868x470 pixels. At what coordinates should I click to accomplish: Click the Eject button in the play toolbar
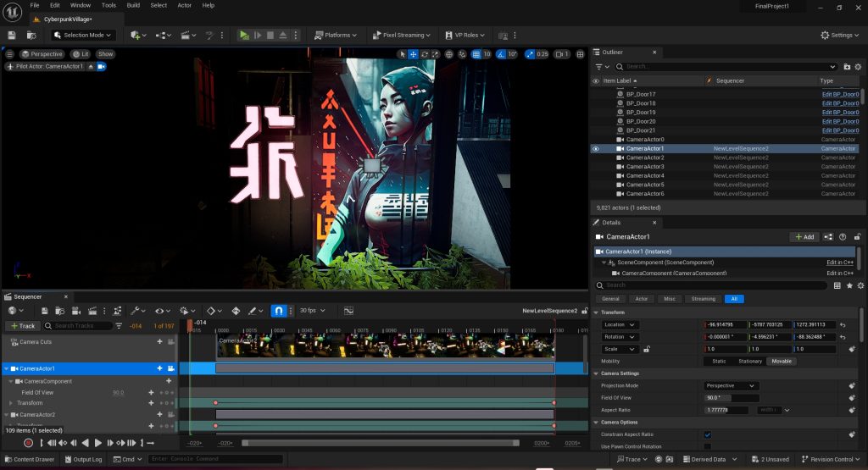point(283,35)
